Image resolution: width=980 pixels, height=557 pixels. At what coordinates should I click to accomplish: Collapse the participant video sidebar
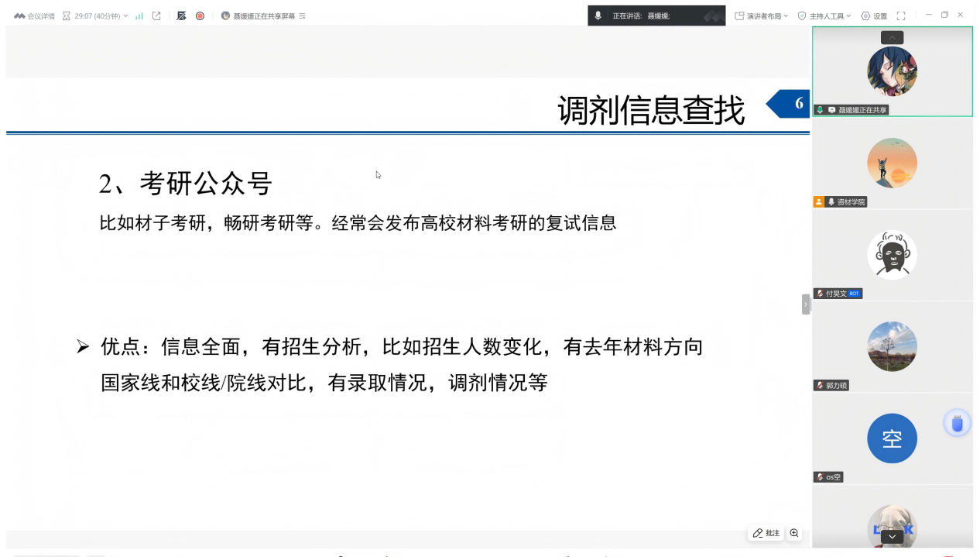point(805,304)
